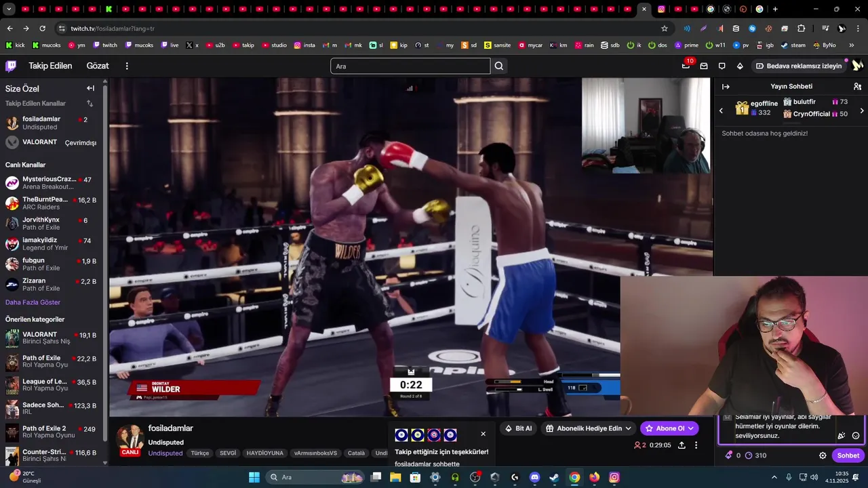The height and width of the screenshot is (488, 868).
Task: Bookmark this page with the star icon
Action: (x=665, y=28)
